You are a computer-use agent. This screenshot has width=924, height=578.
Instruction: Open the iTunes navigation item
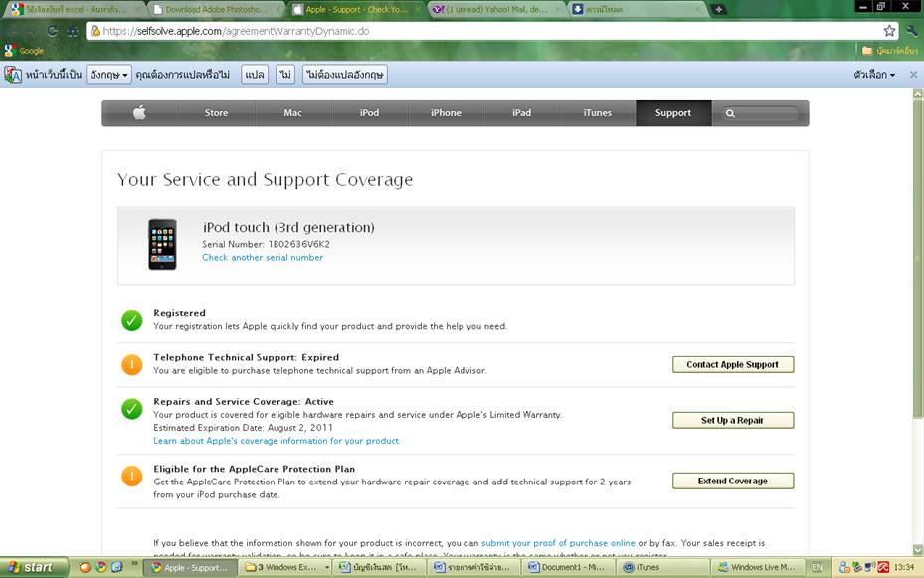point(598,113)
